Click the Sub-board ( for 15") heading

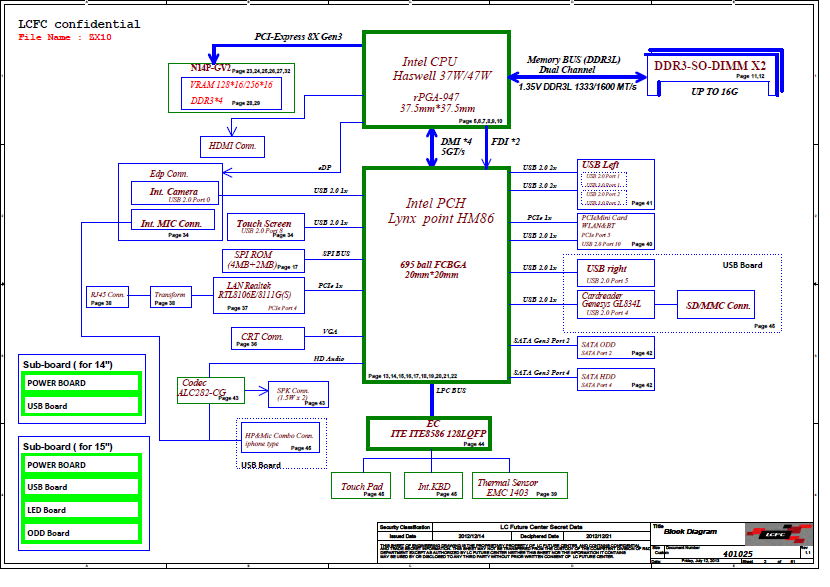68,447
